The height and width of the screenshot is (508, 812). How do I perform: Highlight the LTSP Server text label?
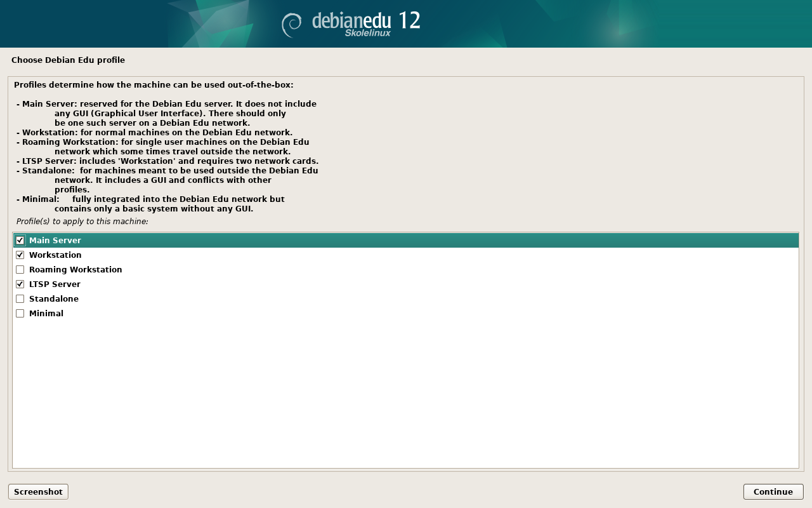point(55,284)
